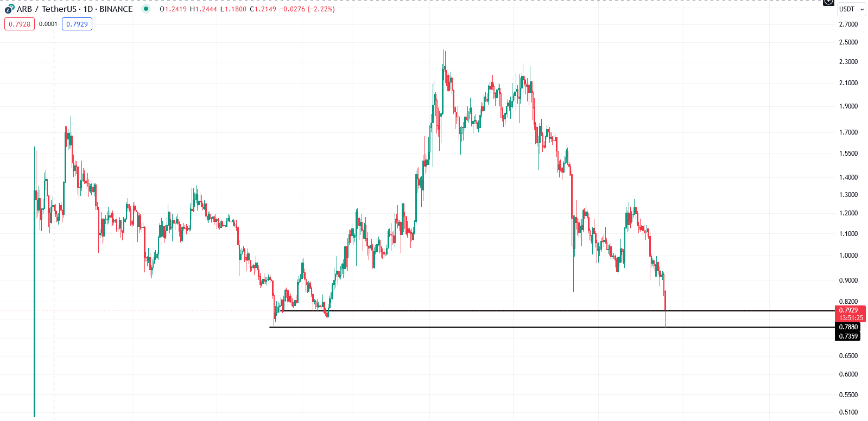Open the ARB / TetherUS symbol title
The height and width of the screenshot is (421, 868).
[75, 9]
